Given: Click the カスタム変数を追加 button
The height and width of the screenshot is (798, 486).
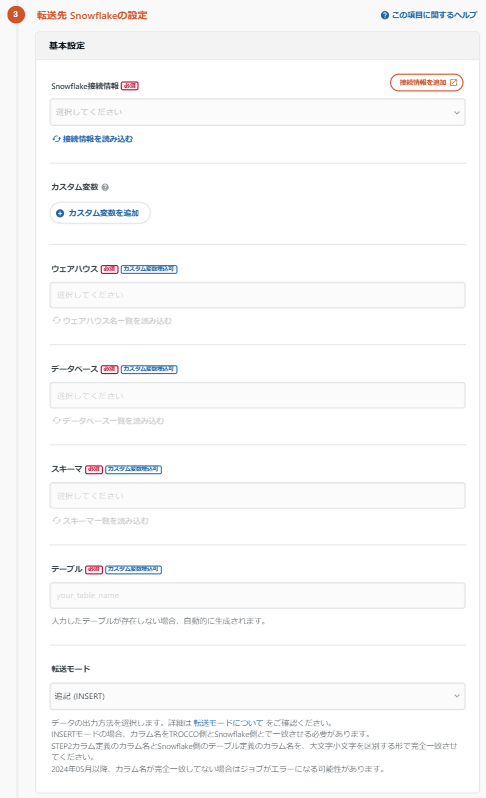Looking at the screenshot, I should point(100,213).
